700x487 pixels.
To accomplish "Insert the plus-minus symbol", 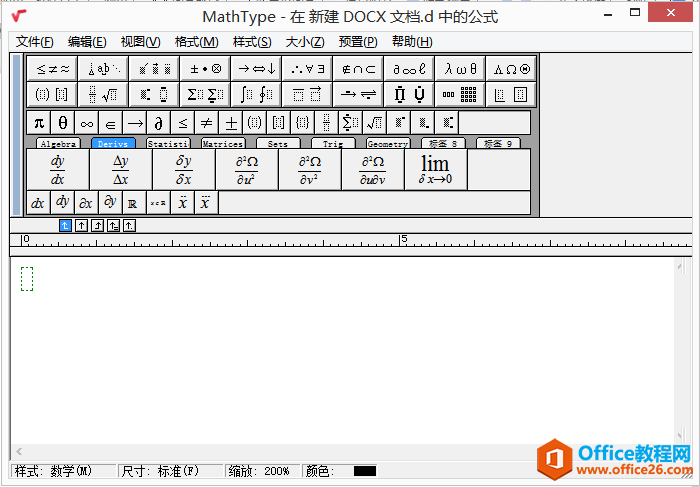I will tap(231, 122).
